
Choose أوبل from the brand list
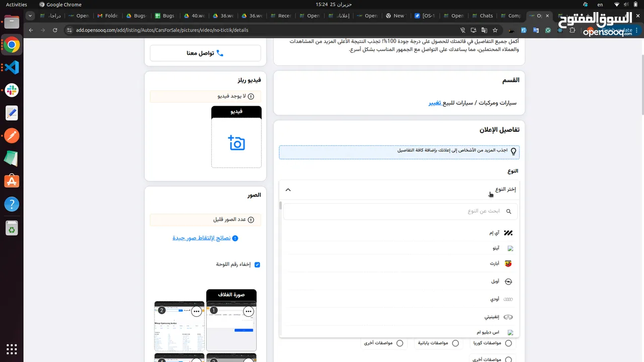[x=400, y=282]
